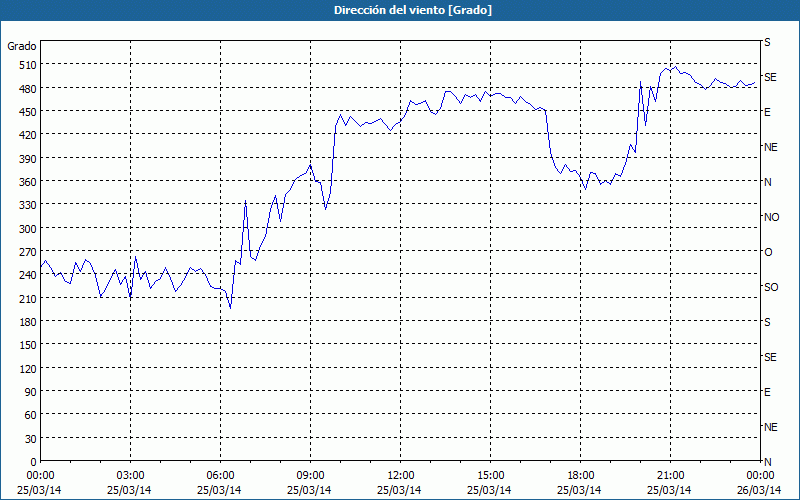Select the 330 degree axis label
The height and width of the screenshot is (500, 800).
tap(28, 205)
